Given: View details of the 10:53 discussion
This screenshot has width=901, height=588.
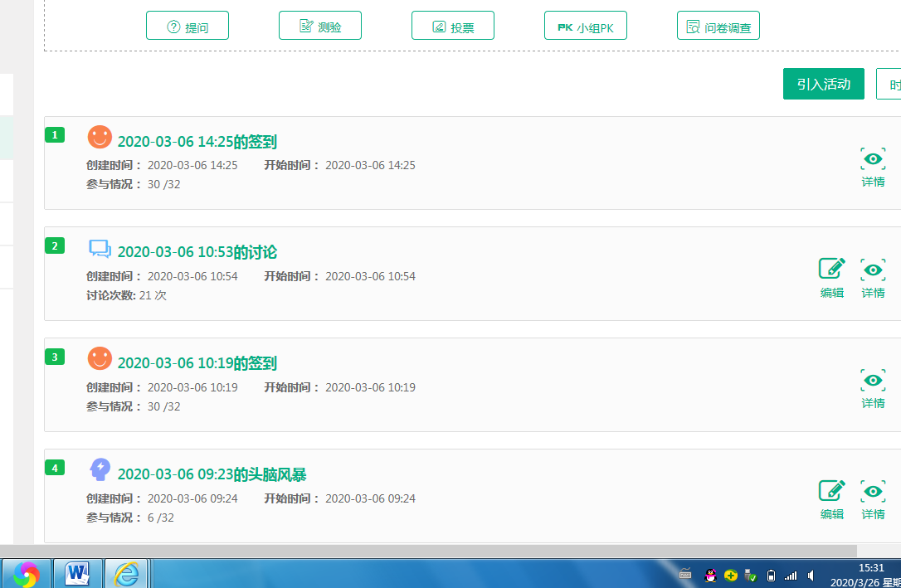Looking at the screenshot, I should coord(873,277).
